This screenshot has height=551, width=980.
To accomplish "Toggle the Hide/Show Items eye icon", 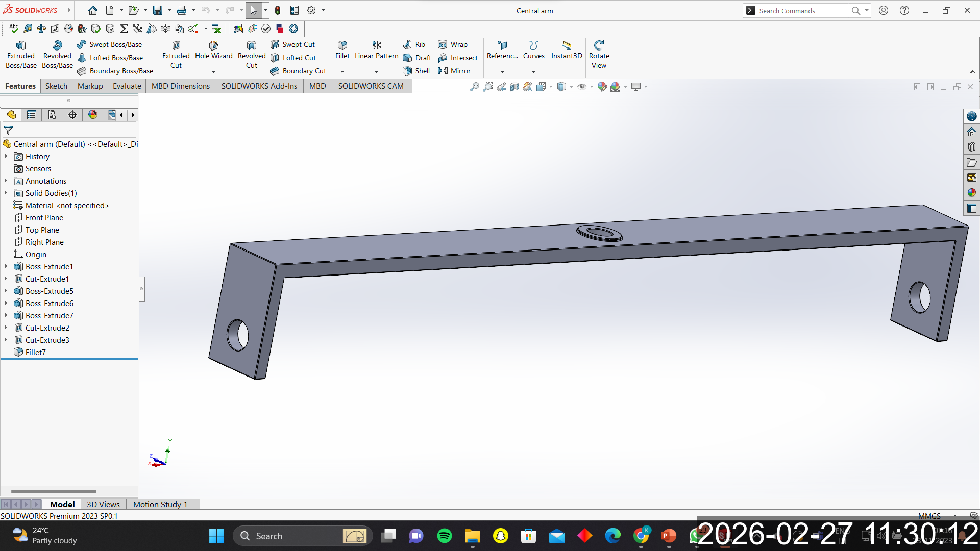I will tap(581, 87).
